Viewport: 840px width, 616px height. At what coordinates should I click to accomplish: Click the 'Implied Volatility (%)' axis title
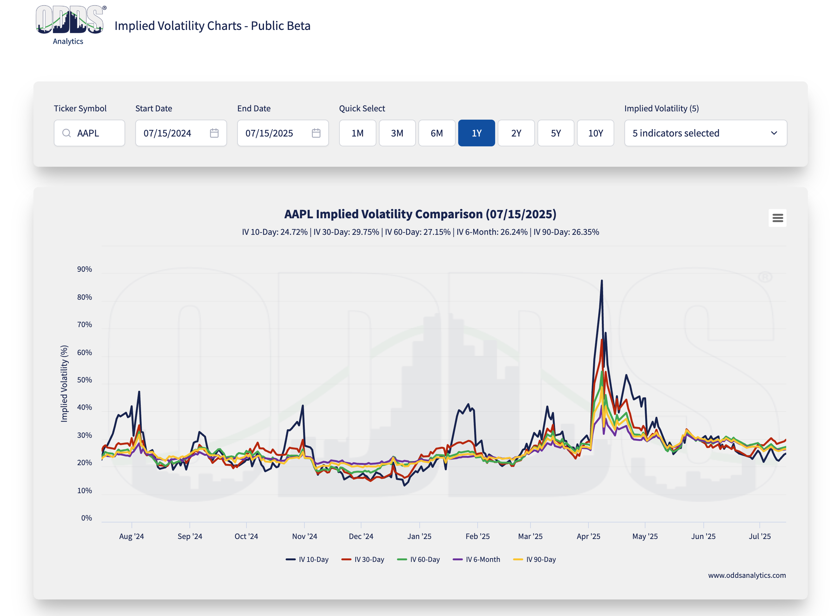tap(64, 384)
